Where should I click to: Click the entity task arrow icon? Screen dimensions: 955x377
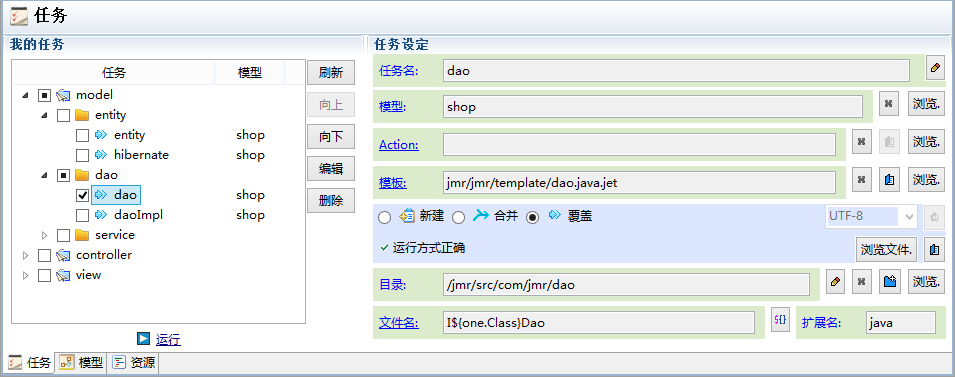coord(100,135)
